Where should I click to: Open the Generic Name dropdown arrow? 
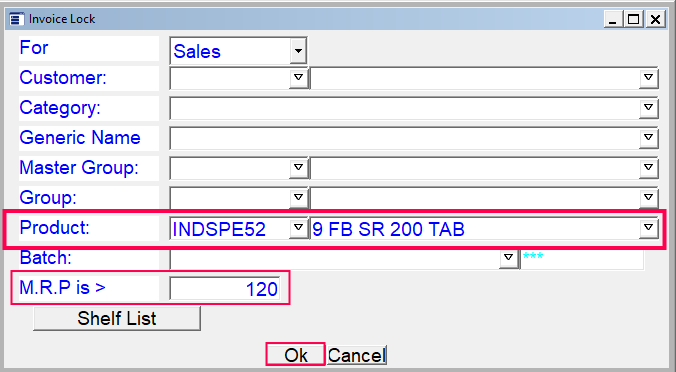(x=648, y=138)
